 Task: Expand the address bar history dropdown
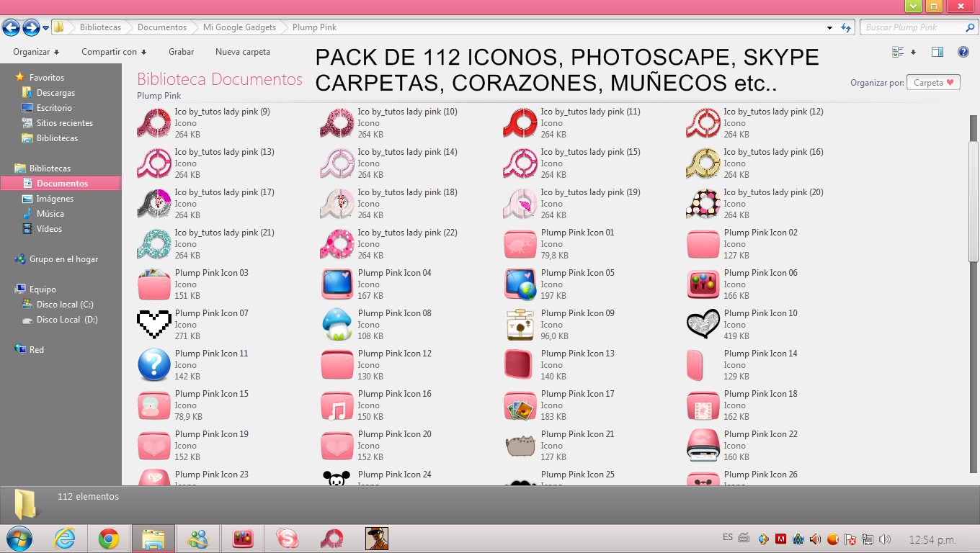click(x=829, y=27)
